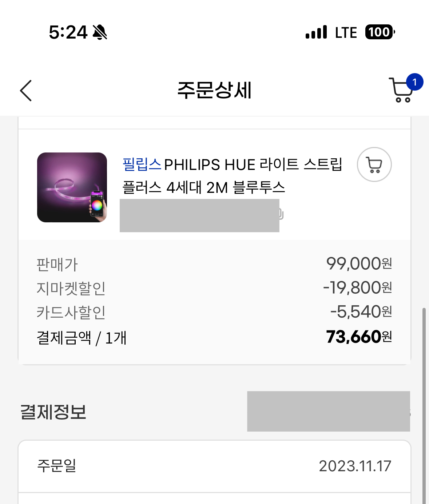Tap the LTE signal strength indicator
Screen dimensions: 429x504
[317, 32]
